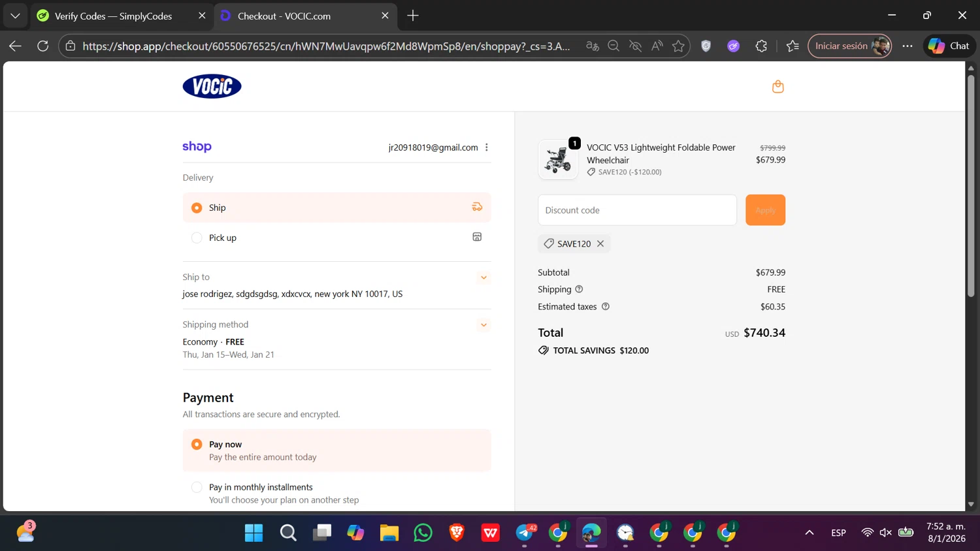The width and height of the screenshot is (980, 551).
Task: Remove the SAVE120 discount code
Action: coord(600,244)
